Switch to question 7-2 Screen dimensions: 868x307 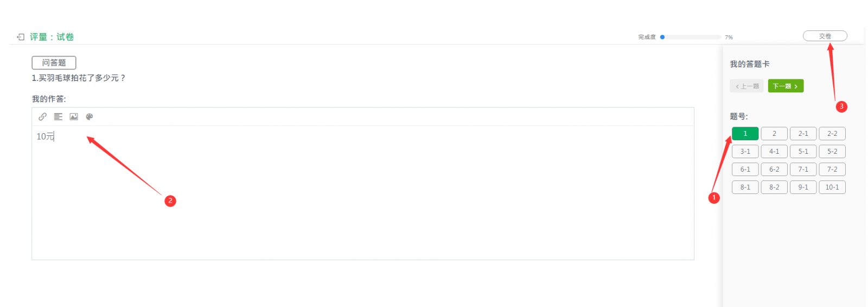832,170
